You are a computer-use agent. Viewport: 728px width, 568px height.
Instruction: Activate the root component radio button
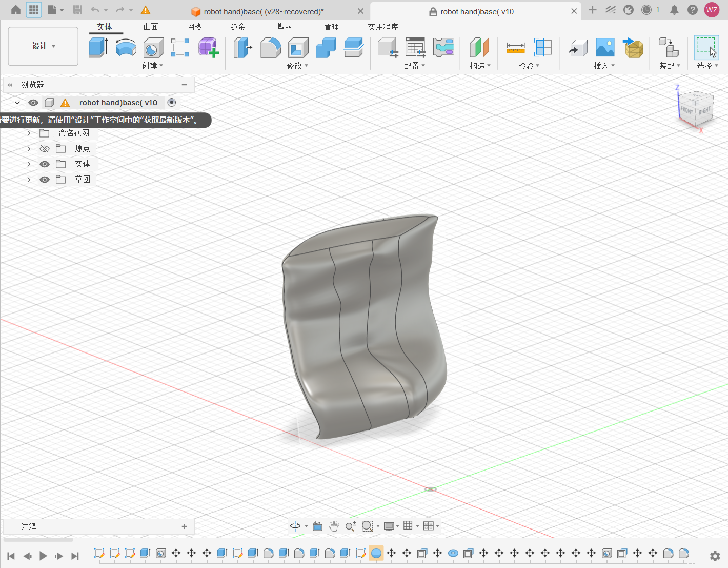pyautogui.click(x=172, y=103)
